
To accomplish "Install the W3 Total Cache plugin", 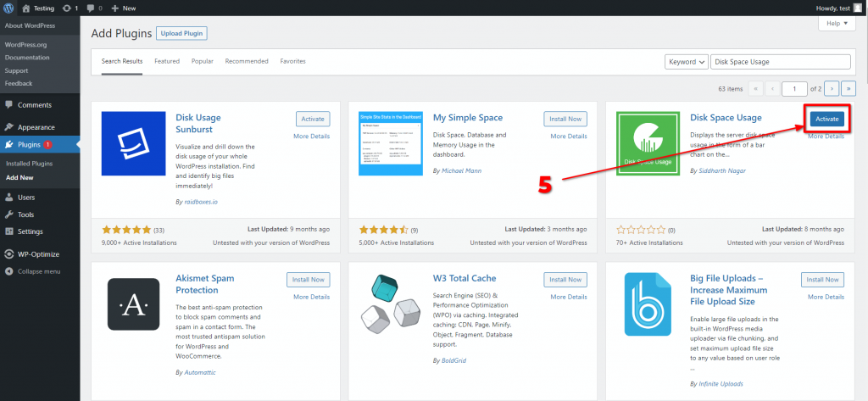I will point(565,280).
